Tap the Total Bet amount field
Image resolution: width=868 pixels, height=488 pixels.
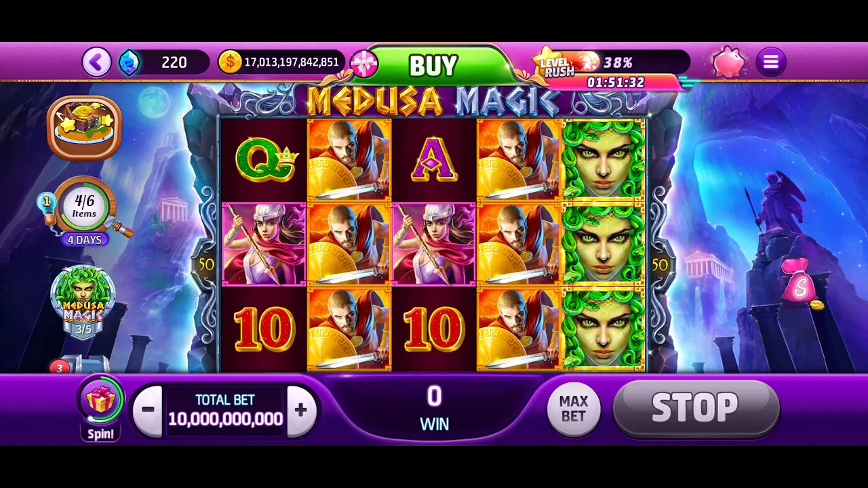tap(224, 410)
